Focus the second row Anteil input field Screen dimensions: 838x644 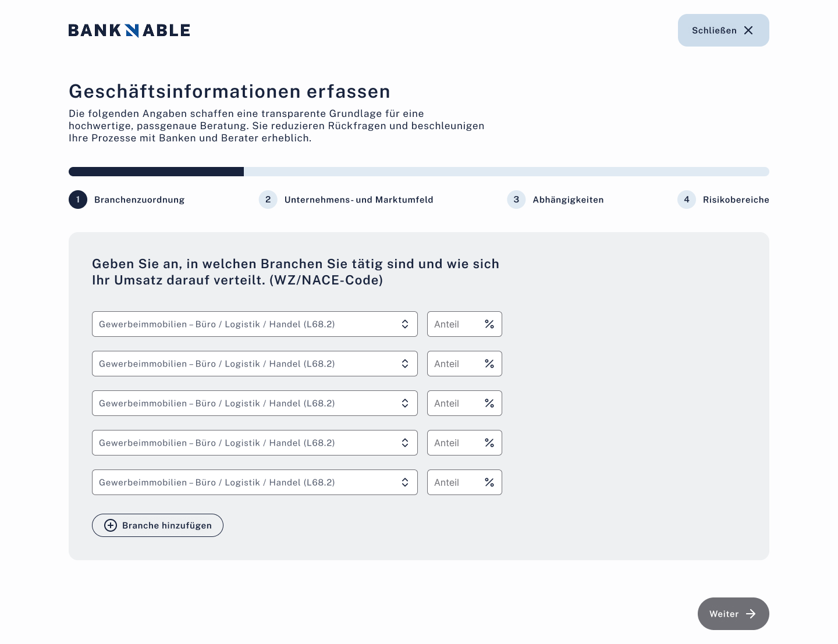pos(455,364)
